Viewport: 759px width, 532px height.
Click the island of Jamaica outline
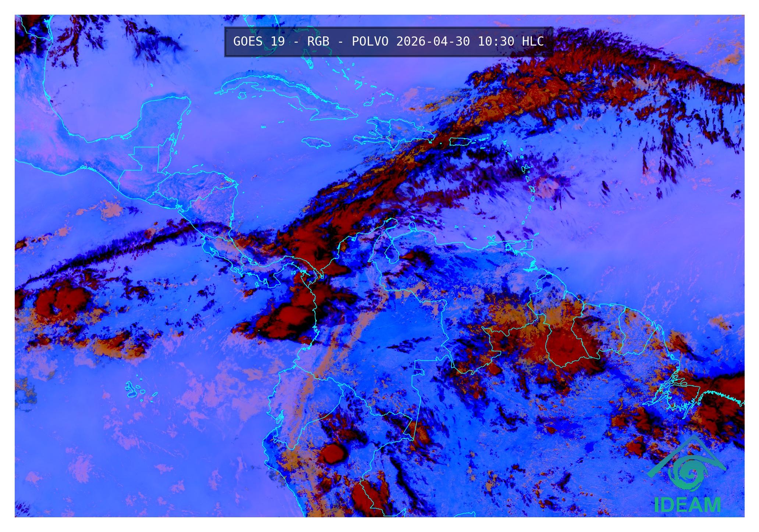pyautogui.click(x=316, y=142)
